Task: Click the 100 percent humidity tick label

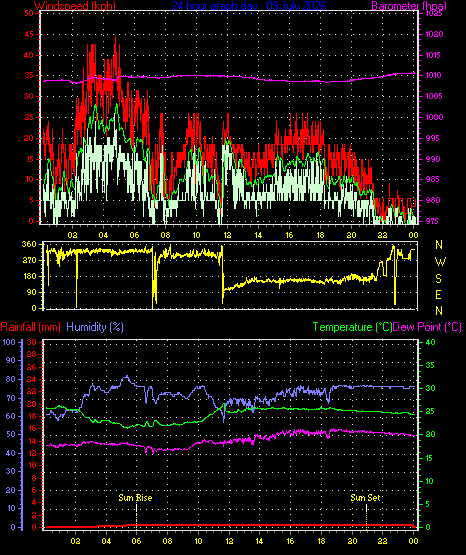Action: pos(9,342)
